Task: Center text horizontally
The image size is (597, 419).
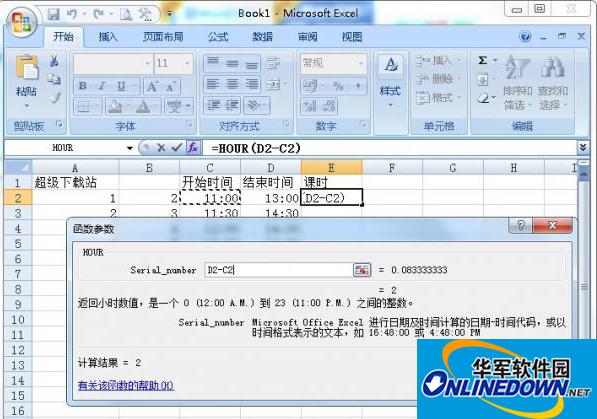Action: point(232,84)
